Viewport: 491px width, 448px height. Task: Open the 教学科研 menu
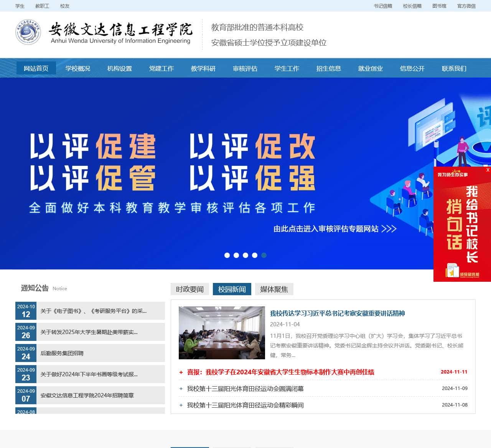click(203, 68)
